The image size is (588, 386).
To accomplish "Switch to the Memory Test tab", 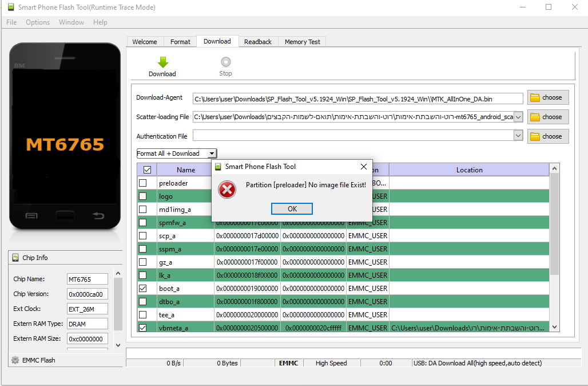I will click(303, 42).
